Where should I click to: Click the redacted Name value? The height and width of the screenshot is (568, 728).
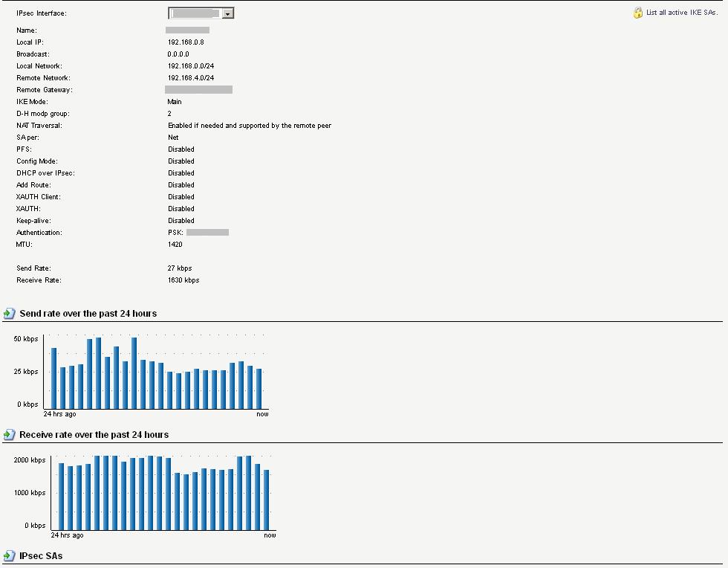(x=187, y=30)
